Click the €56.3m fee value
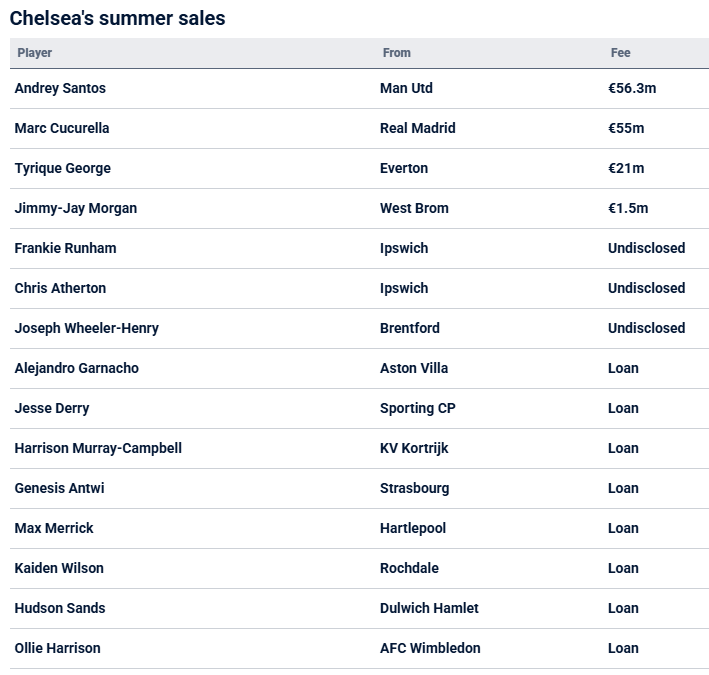This screenshot has height=675, width=709. [632, 88]
